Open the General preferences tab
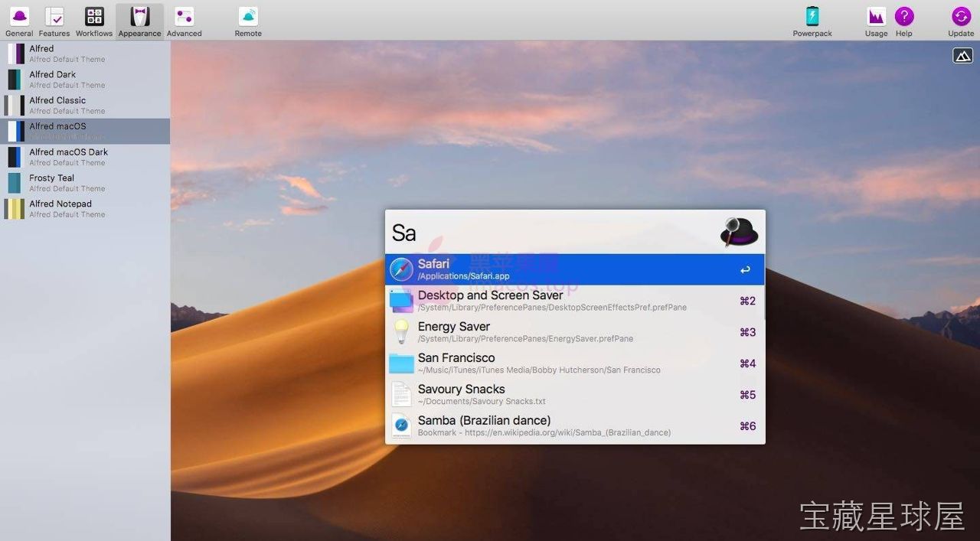 point(19,21)
